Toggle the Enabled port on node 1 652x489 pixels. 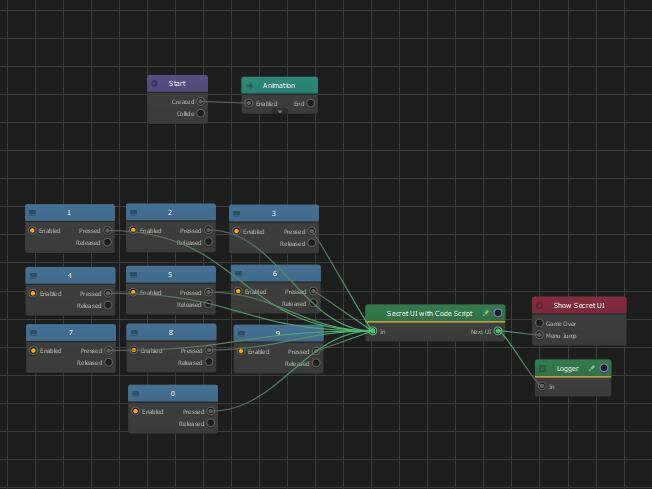(x=32, y=230)
